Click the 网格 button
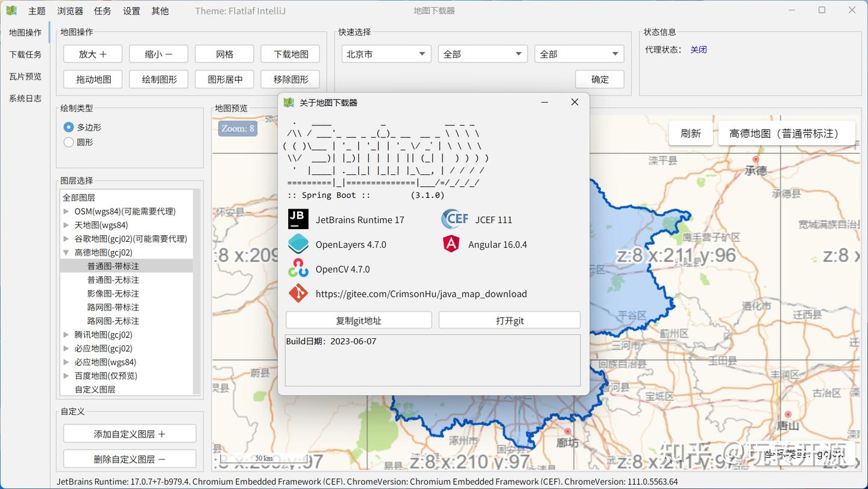The width and height of the screenshot is (868, 489). [224, 54]
